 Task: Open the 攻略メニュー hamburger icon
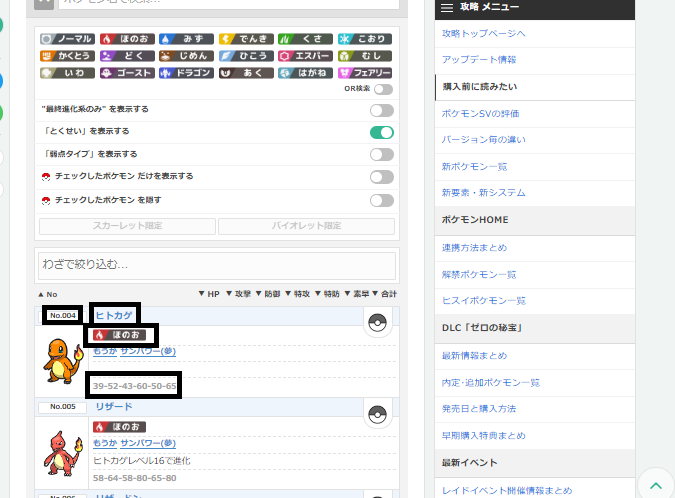(447, 8)
